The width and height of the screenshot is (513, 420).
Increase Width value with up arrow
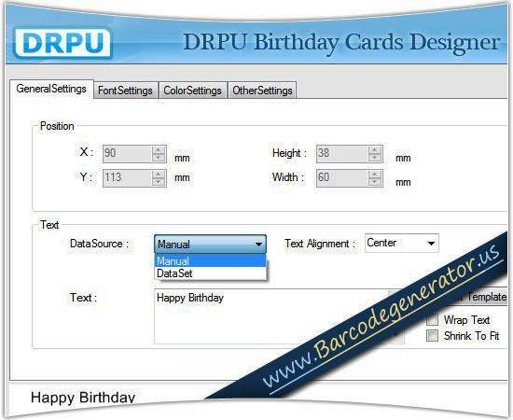(375, 175)
